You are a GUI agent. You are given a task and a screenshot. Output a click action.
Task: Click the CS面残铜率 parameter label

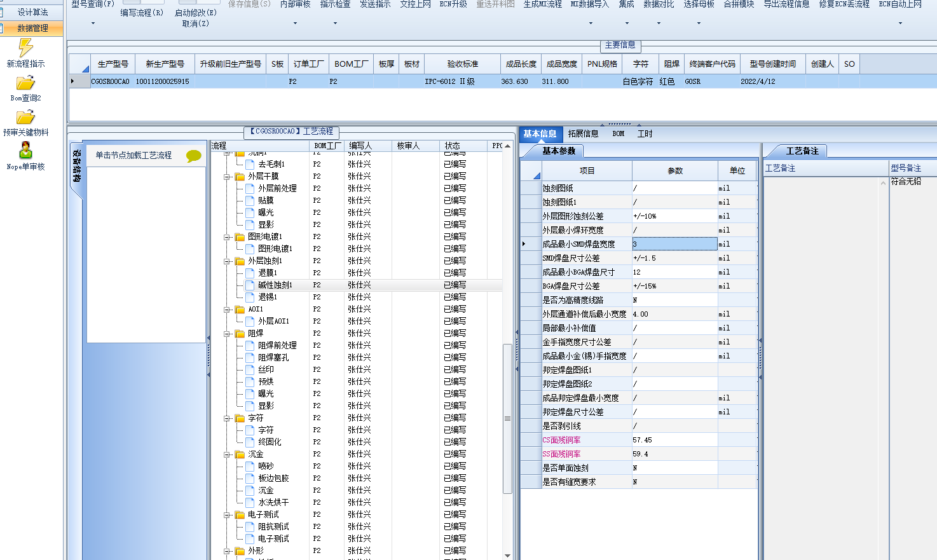[x=561, y=440]
